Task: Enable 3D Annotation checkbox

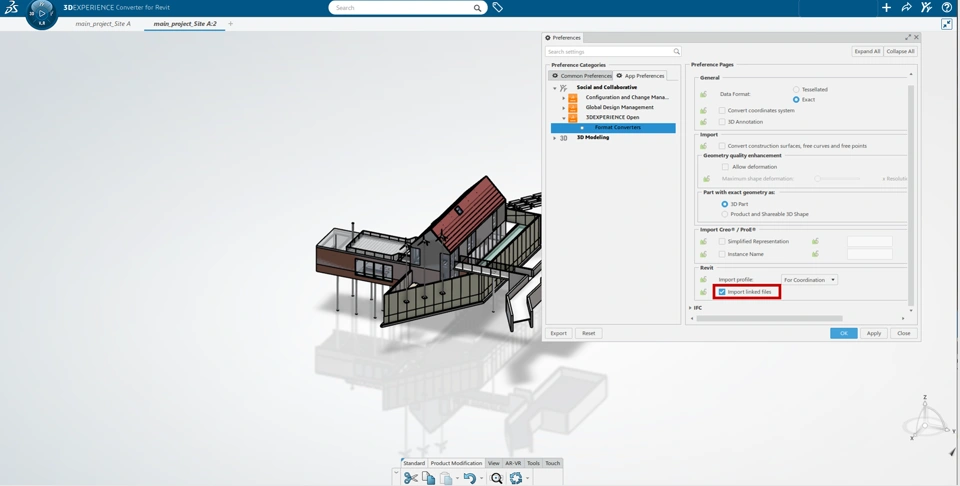Action: point(722,122)
